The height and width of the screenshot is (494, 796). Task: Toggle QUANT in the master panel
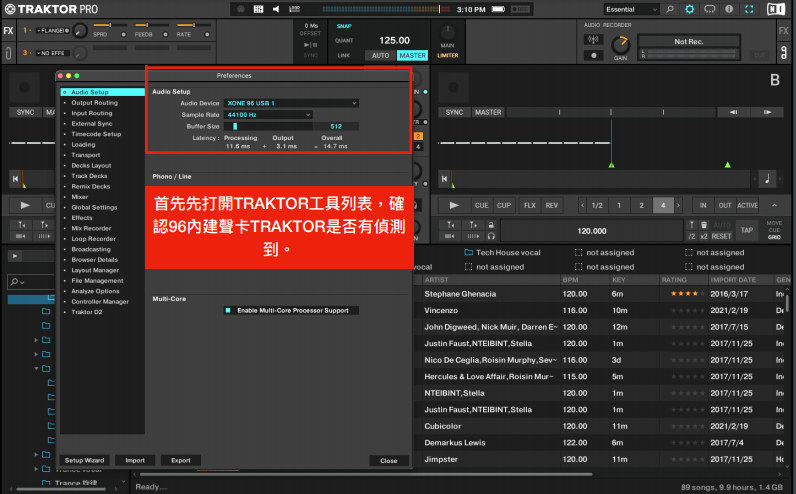(x=344, y=41)
